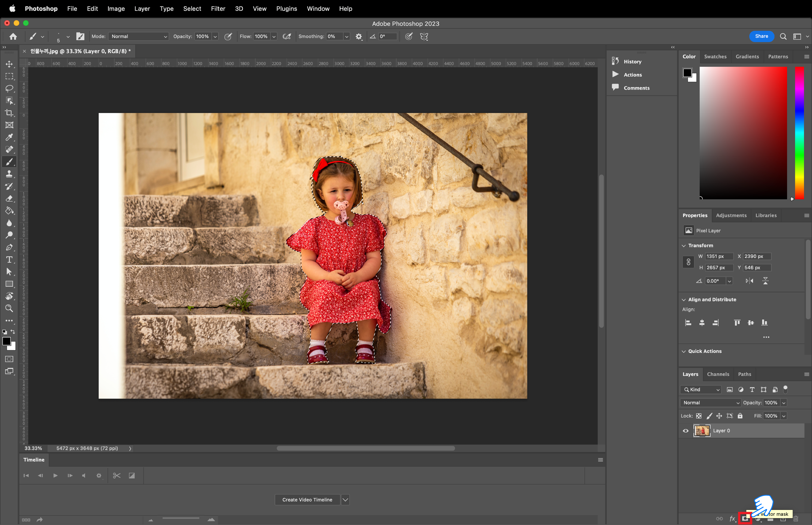
Task: Open the Smoothing value dropdown
Action: coord(347,36)
